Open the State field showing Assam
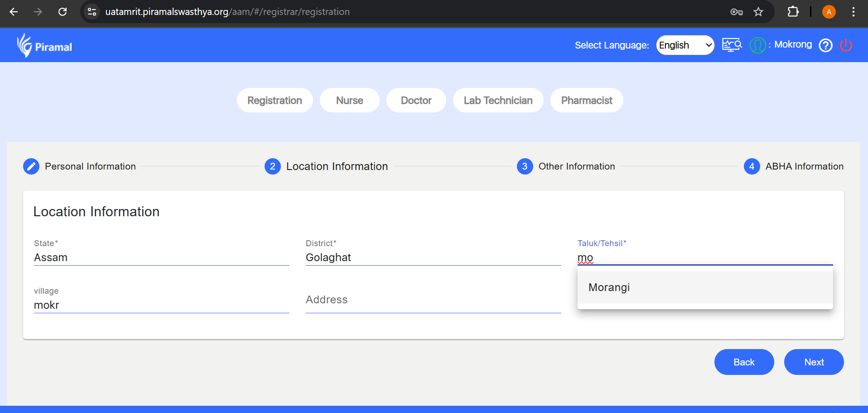This screenshot has height=413, width=868. tap(161, 258)
